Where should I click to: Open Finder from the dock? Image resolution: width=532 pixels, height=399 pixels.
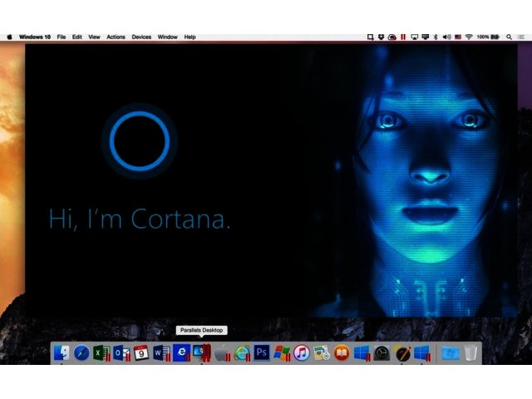[62, 352]
